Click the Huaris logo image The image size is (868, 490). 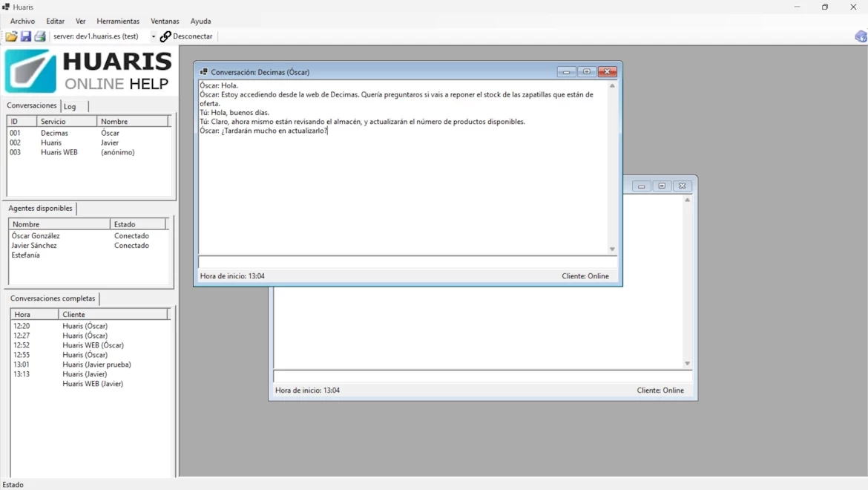[88, 71]
